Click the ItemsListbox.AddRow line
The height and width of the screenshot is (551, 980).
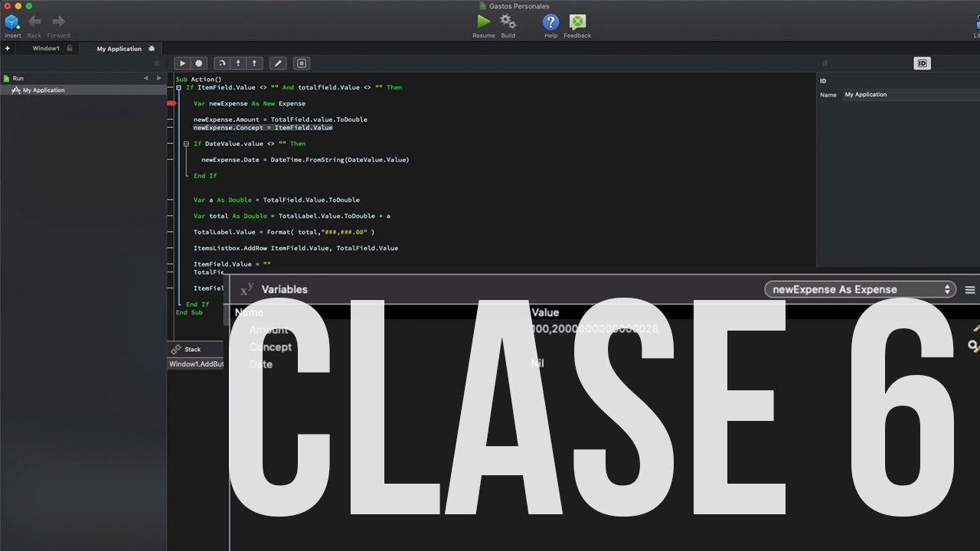pos(296,248)
